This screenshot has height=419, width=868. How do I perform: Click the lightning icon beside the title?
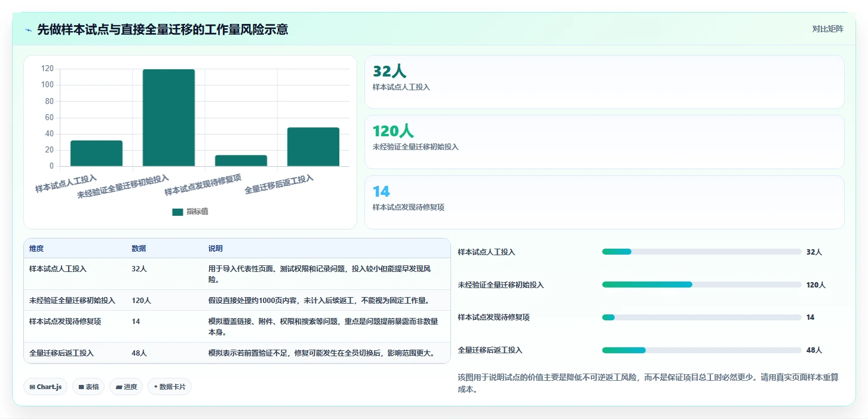28,30
